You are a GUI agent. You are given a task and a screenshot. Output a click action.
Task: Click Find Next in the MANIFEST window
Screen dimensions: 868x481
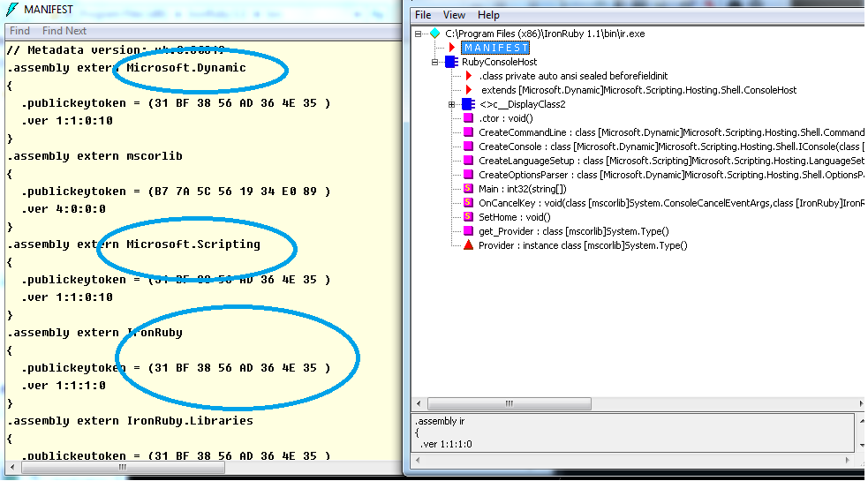point(64,31)
